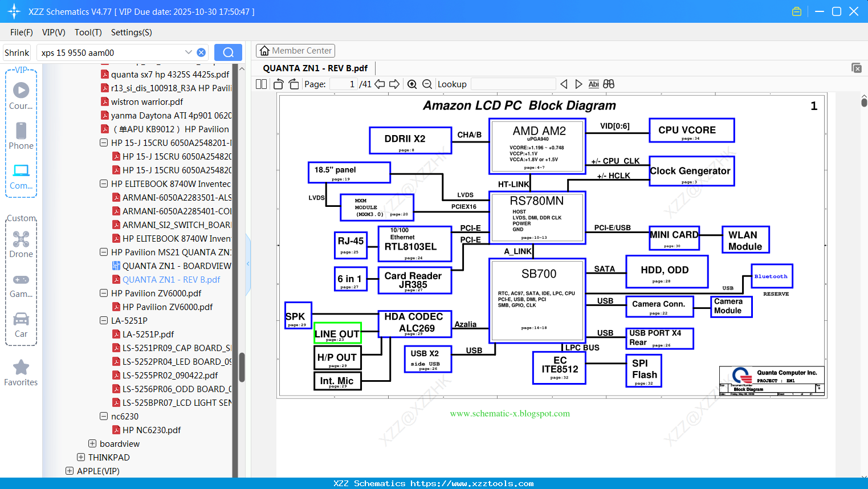This screenshot has height=489, width=868.
Task: Open HP NC6230.pdf file
Action: [152, 430]
